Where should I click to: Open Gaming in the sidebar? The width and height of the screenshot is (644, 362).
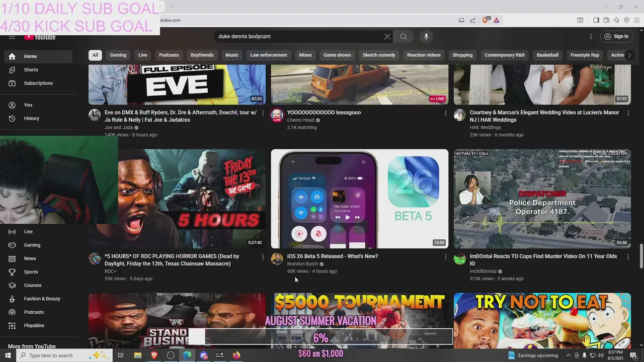(x=38, y=245)
